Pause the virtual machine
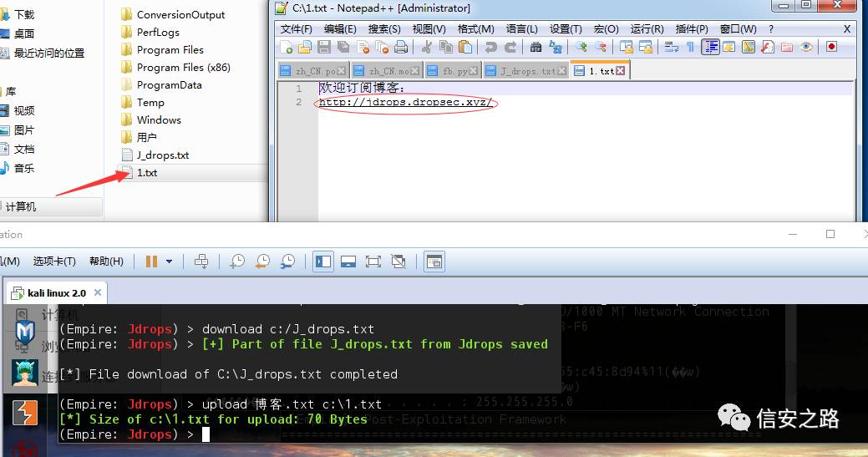The width and height of the screenshot is (868, 457). point(151,262)
